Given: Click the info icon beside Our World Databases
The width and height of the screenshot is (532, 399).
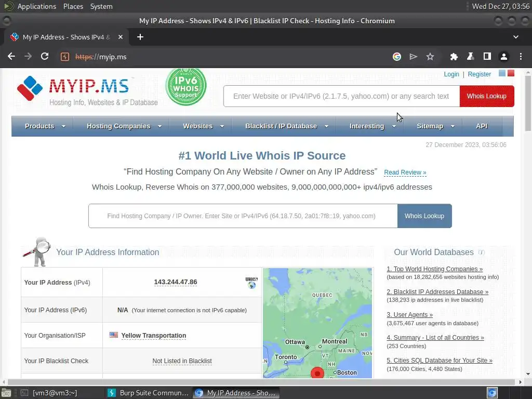Looking at the screenshot, I should [x=481, y=252].
